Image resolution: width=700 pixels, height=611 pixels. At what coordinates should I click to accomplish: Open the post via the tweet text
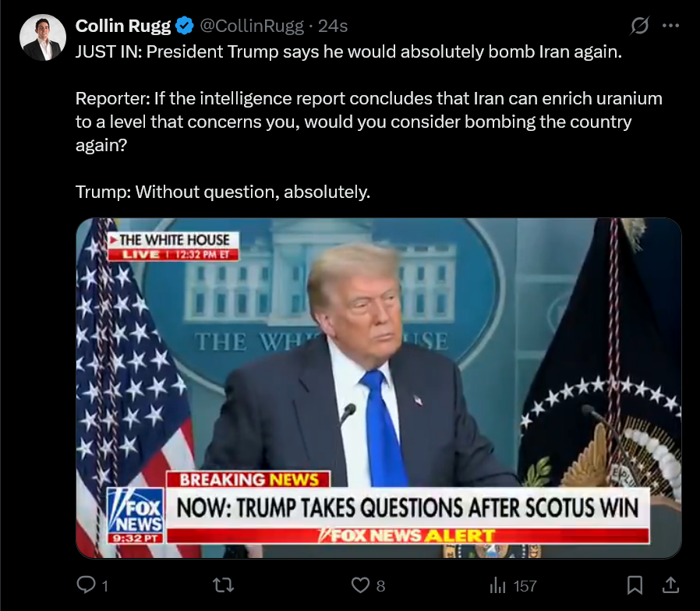[369, 122]
